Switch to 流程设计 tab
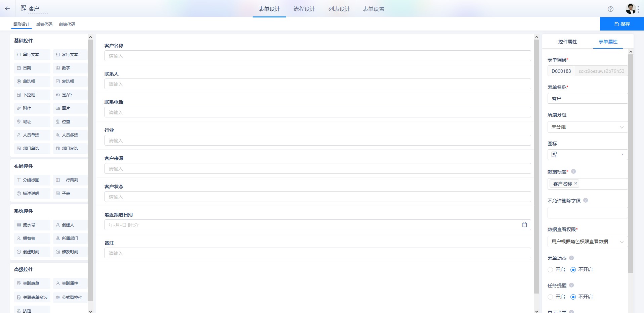This screenshot has height=313, width=644. 304,9
